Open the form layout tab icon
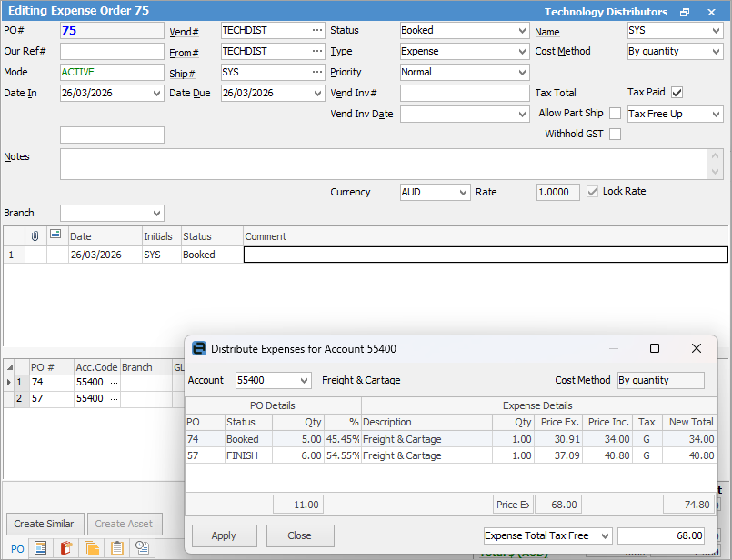This screenshot has height=560, width=732. click(40, 548)
